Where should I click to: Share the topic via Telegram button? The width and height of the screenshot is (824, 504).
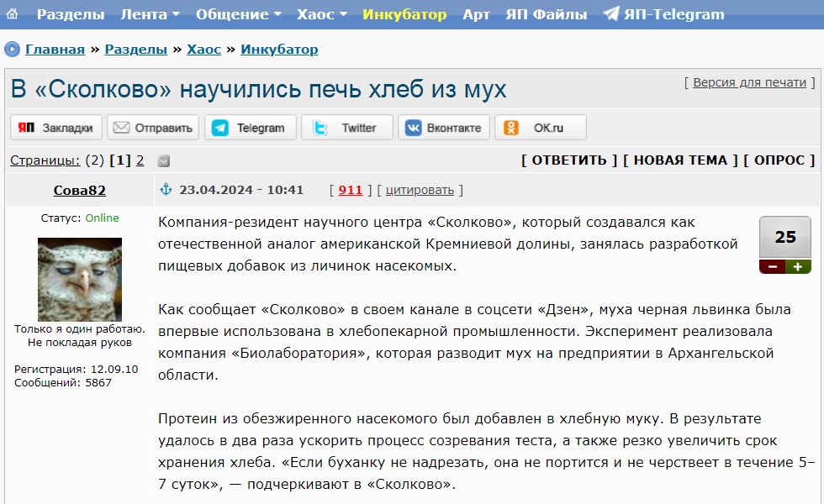pos(251,128)
